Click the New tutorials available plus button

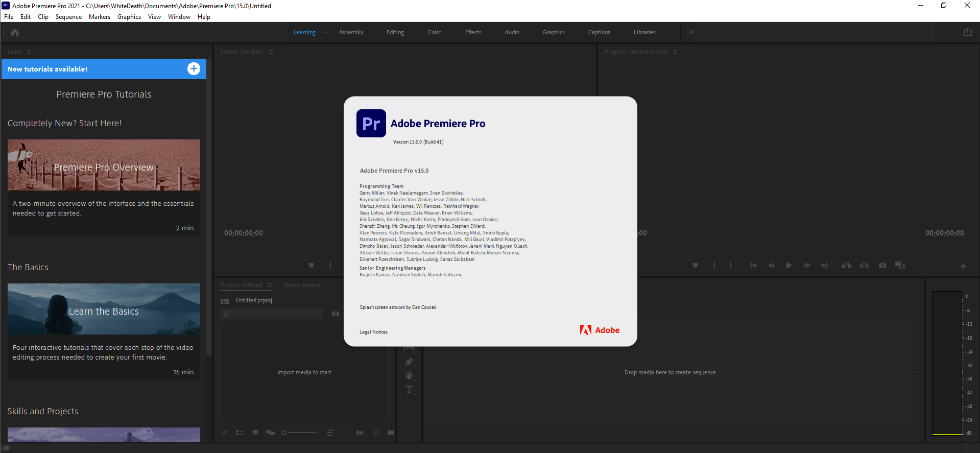tap(194, 69)
